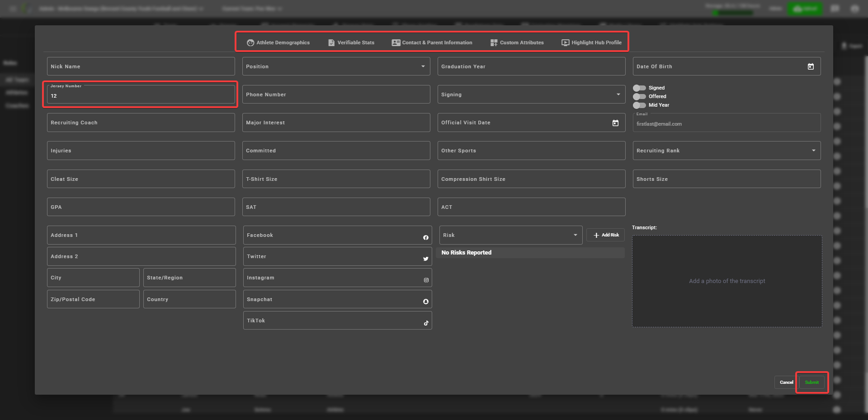This screenshot has height=420, width=868.
Task: Click the SAT score field
Action: coord(336,207)
